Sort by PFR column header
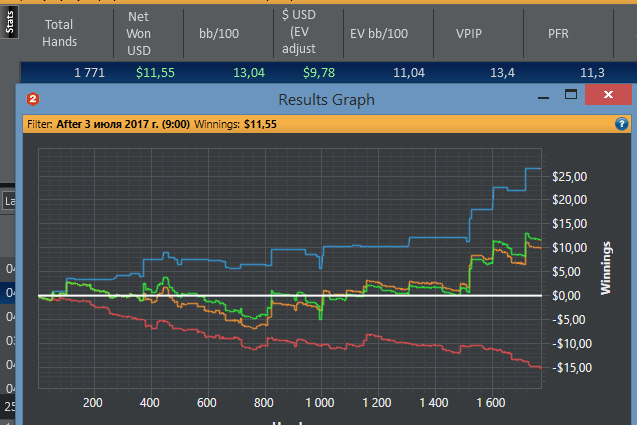Image resolution: width=637 pixels, height=425 pixels. [558, 33]
